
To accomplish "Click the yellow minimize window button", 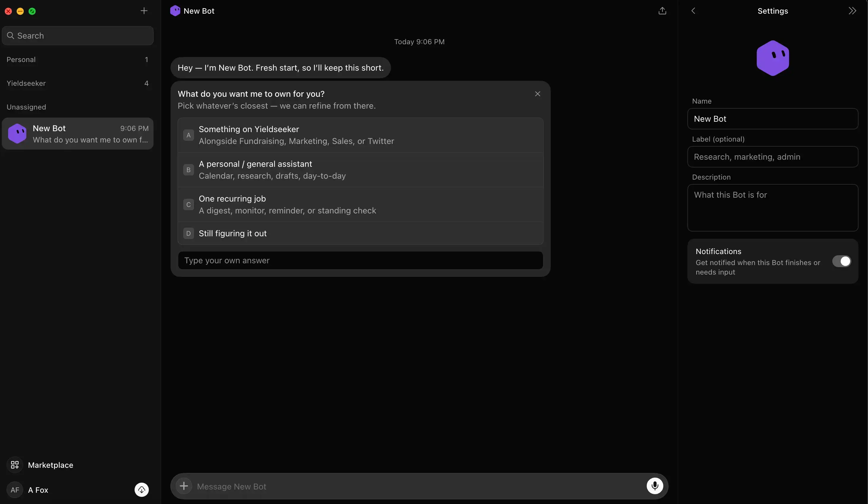I will [x=20, y=11].
